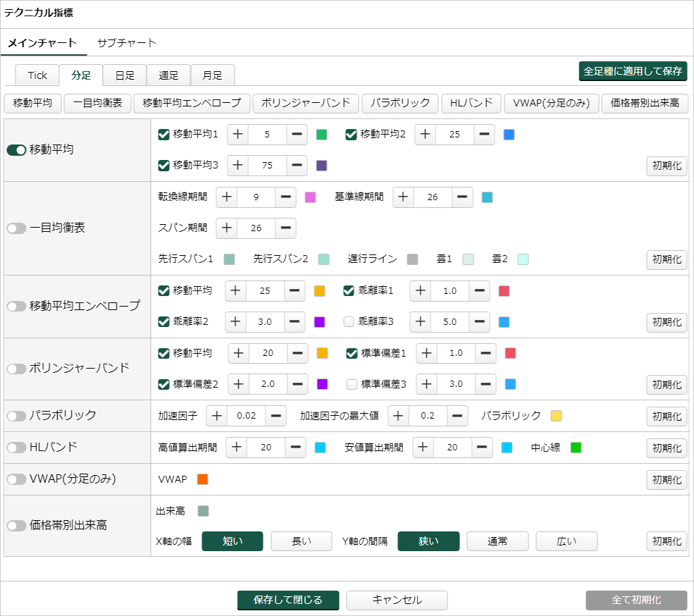Select 通常 for Y軸の間隔
The image size is (694, 616).
click(497, 541)
